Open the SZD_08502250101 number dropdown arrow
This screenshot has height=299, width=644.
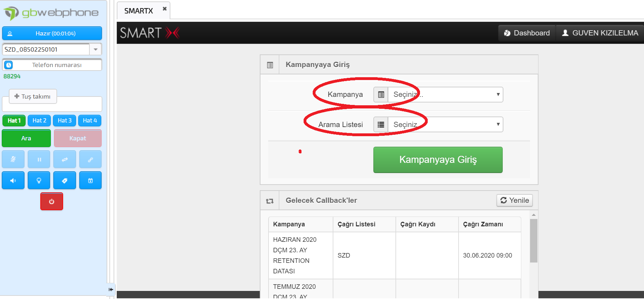tap(95, 49)
